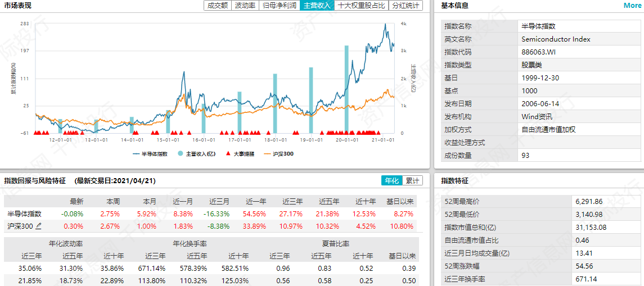Click the edit pencil icon beside 沪深300
The image size is (644, 286).
point(39,226)
